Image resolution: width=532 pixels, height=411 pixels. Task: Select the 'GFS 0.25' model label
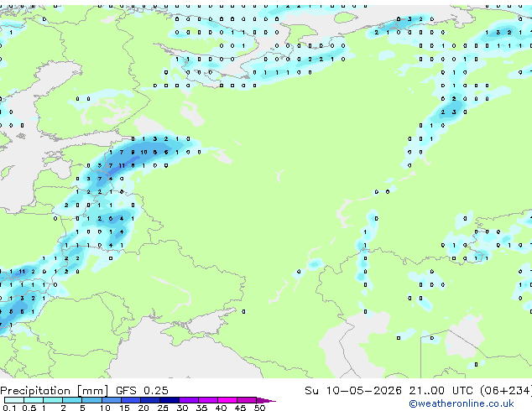(x=142, y=390)
